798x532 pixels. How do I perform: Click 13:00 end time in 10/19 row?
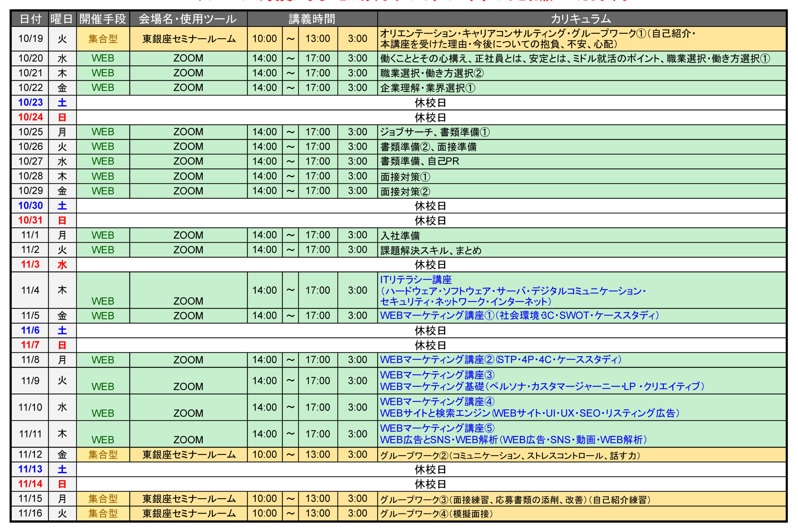pos(318,39)
